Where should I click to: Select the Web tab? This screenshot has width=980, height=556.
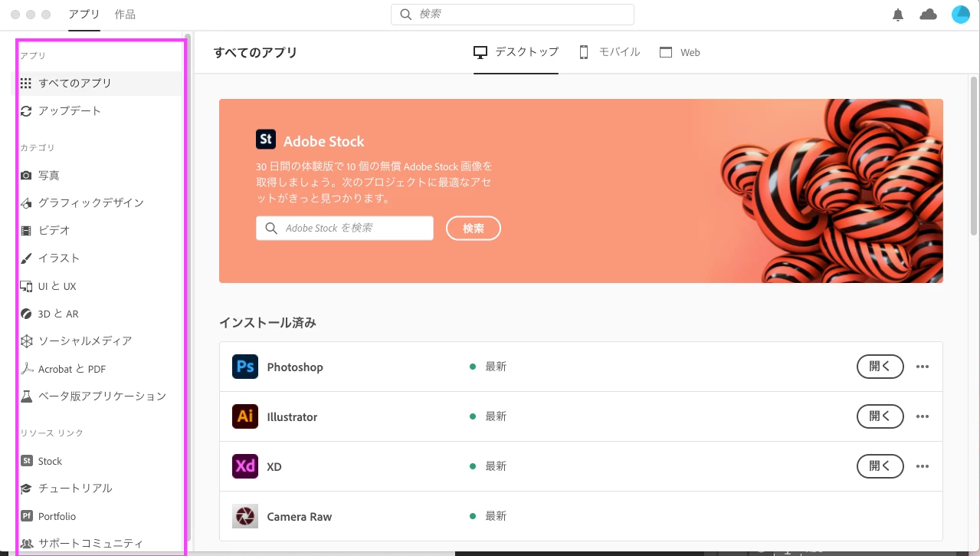[680, 52]
